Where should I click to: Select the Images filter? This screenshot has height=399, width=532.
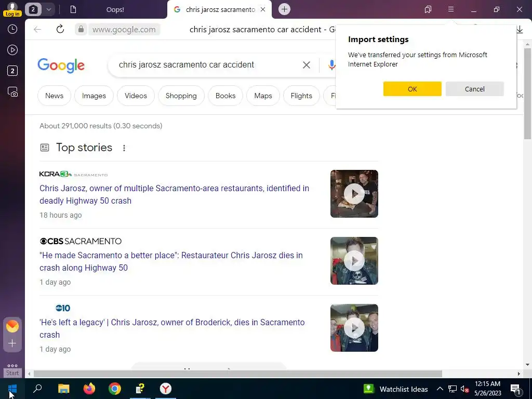(x=94, y=96)
